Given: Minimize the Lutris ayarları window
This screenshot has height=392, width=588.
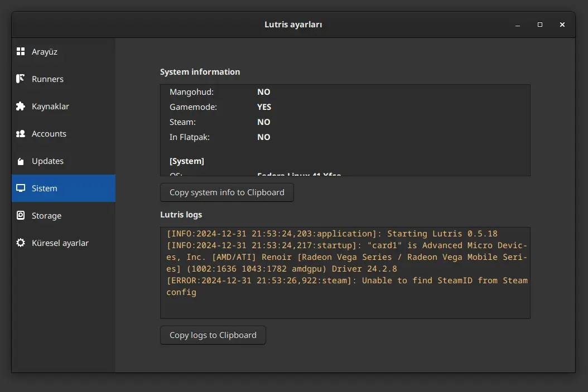Looking at the screenshot, I should tap(518, 25).
